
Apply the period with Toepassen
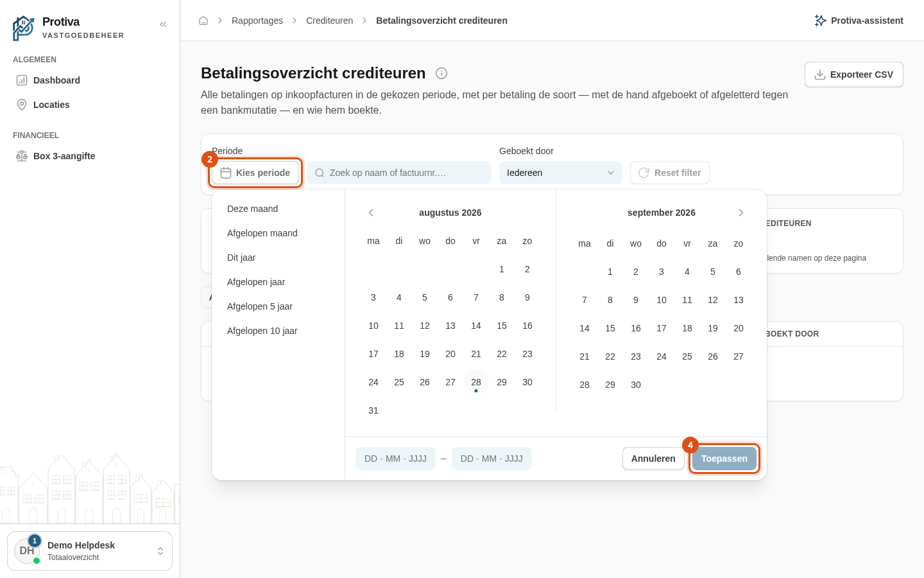coord(724,459)
